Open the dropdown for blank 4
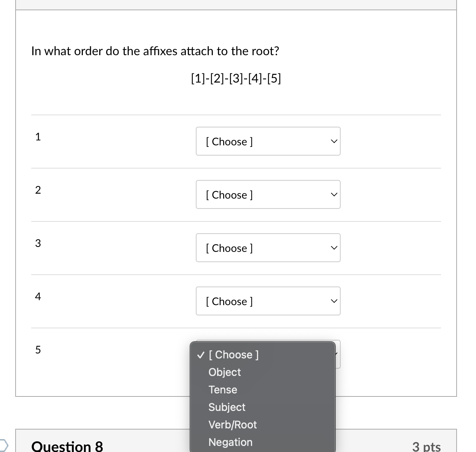Screen dimensions: 476x452 [268, 301]
